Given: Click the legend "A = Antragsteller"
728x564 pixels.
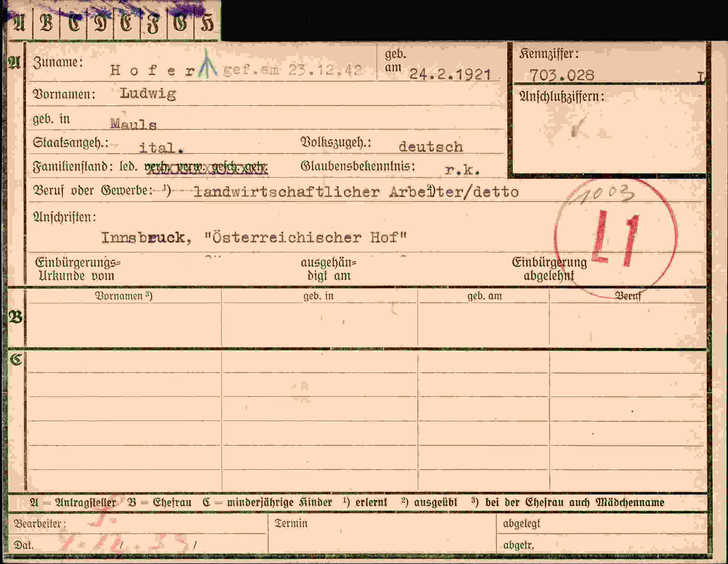Looking at the screenshot, I should 73,502.
